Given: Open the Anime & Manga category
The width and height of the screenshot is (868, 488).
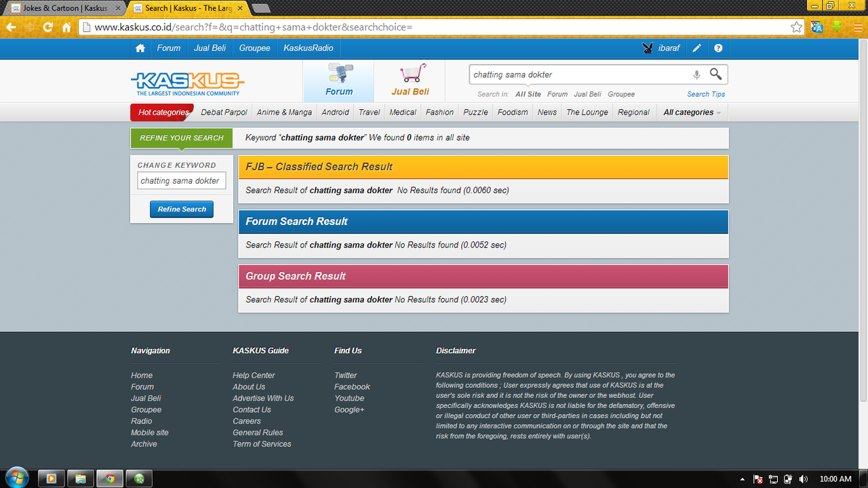Looking at the screenshot, I should tap(284, 113).
